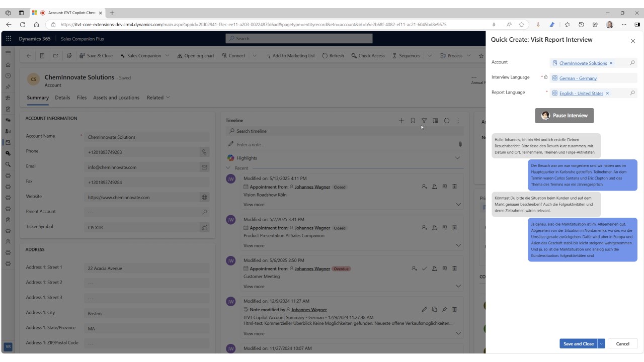Open the Related tab menu
Image resolution: width=644 pixels, height=362 pixels.
[x=158, y=98]
